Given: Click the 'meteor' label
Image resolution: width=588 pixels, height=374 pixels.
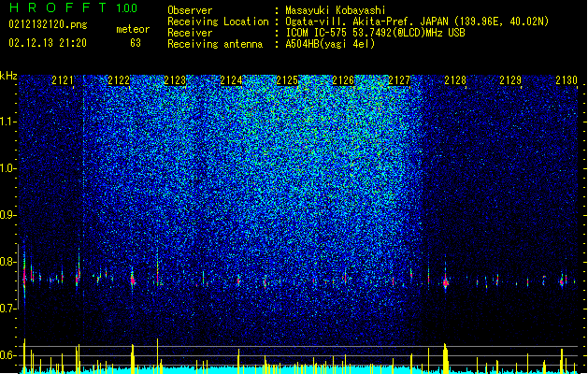Looking at the screenshot, I should [x=133, y=29].
